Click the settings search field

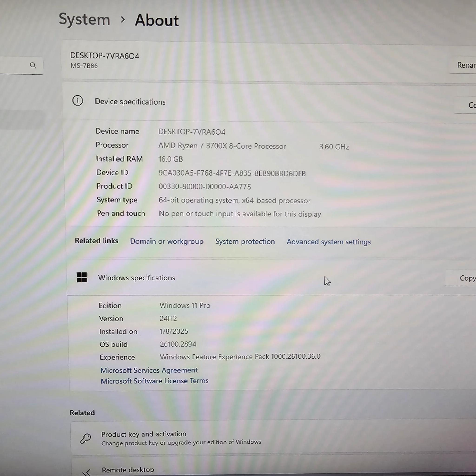(21, 65)
